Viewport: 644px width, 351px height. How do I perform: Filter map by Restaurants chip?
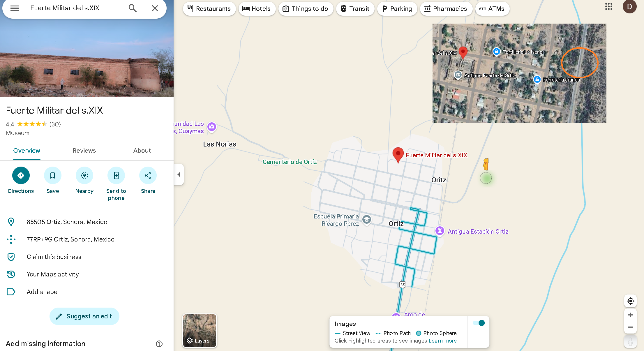209,9
